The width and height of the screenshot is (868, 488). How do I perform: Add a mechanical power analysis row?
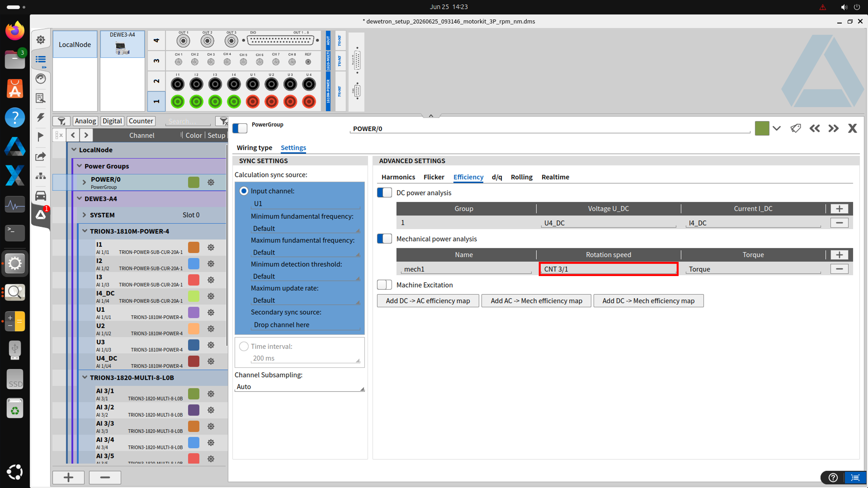coord(839,255)
